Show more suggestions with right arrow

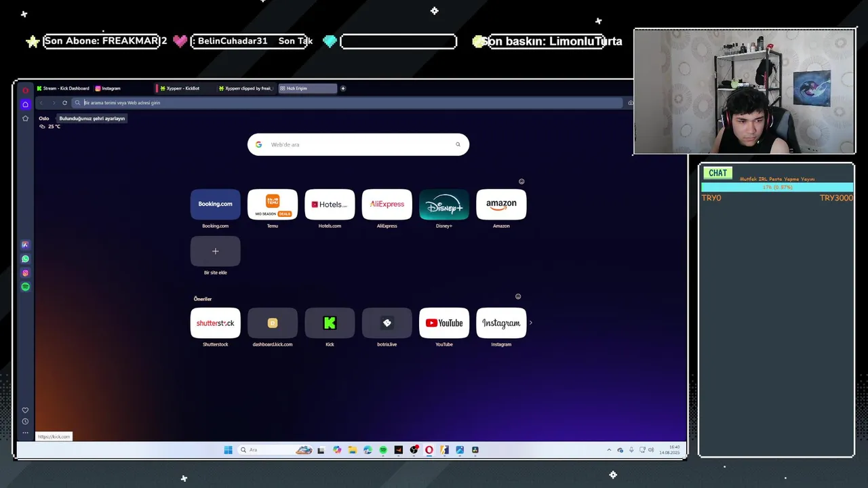point(530,323)
